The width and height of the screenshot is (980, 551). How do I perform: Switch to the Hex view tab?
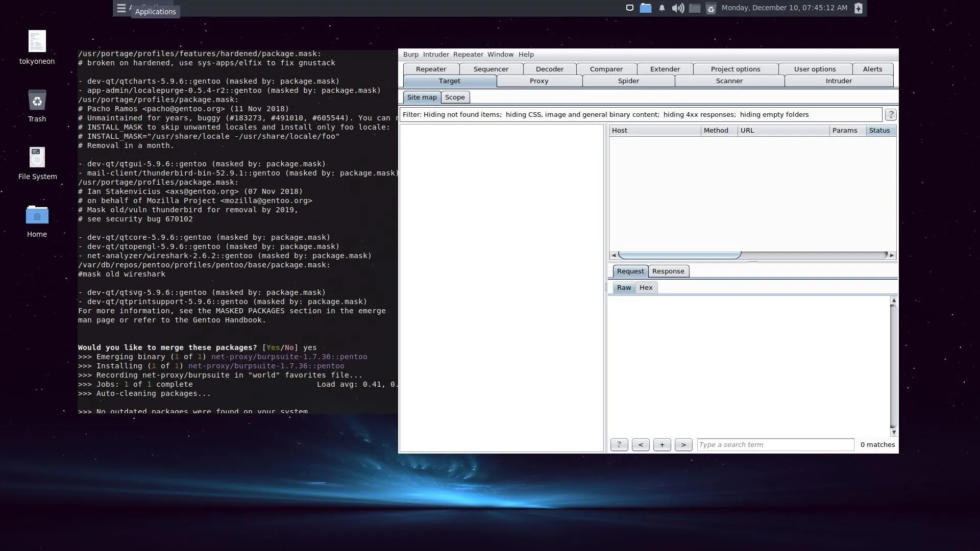point(646,288)
